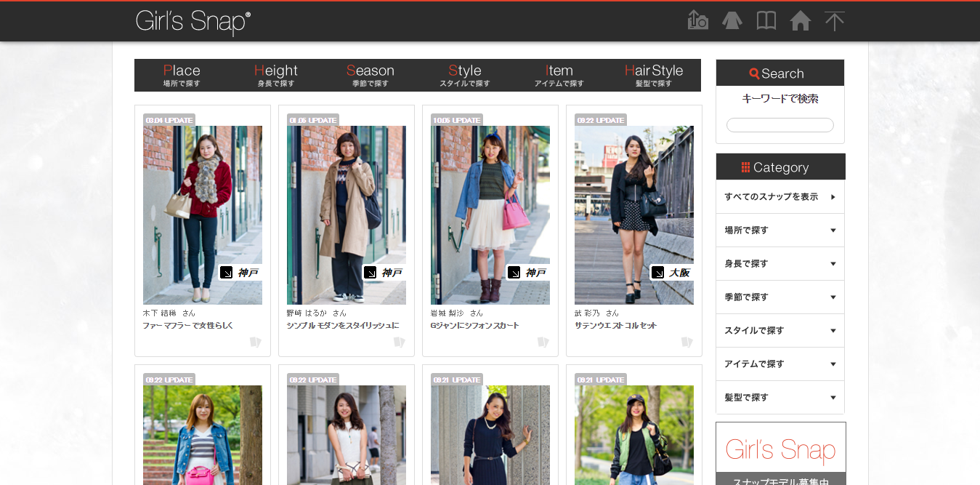Click the name 木下 結稀 さん

coord(169,313)
